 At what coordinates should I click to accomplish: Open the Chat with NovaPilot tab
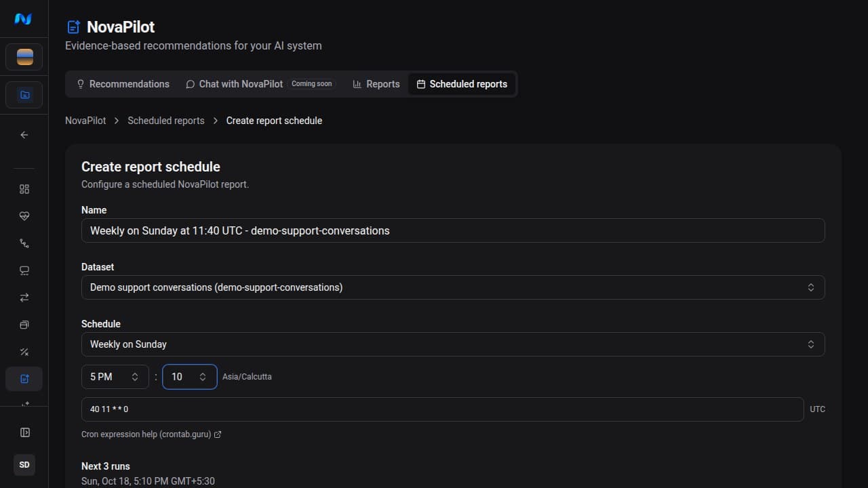(260, 84)
